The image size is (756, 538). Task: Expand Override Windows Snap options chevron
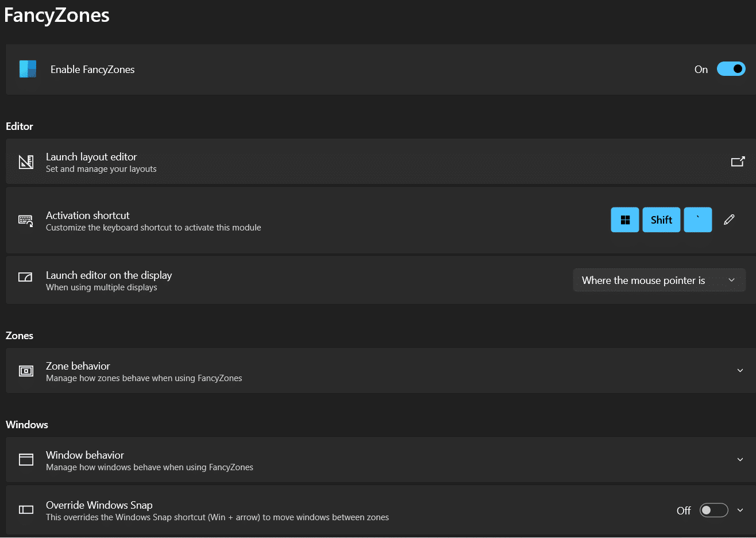pos(740,510)
